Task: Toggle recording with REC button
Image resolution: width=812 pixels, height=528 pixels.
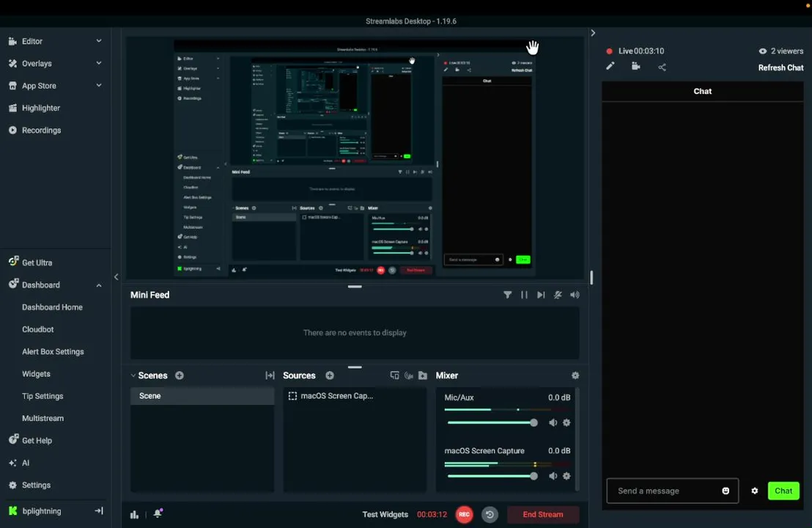Action: click(464, 515)
